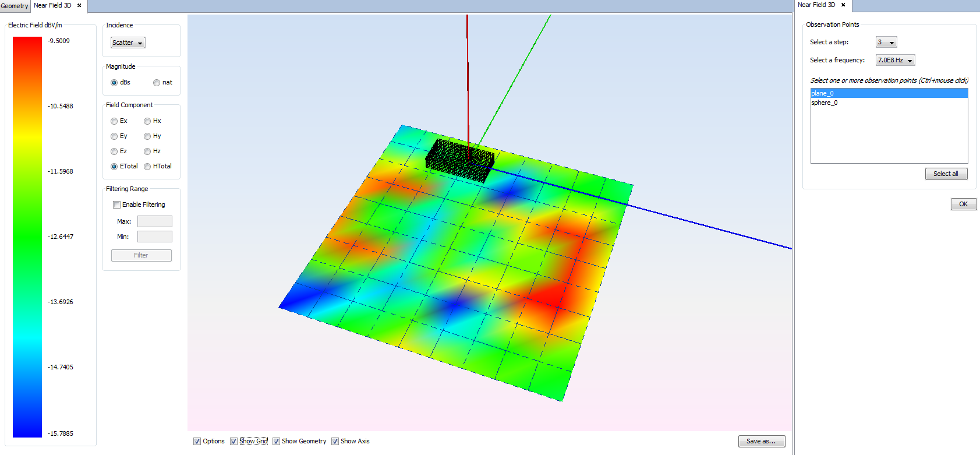This screenshot has height=455, width=980.
Task: Click the Save as... button
Action: 761,441
